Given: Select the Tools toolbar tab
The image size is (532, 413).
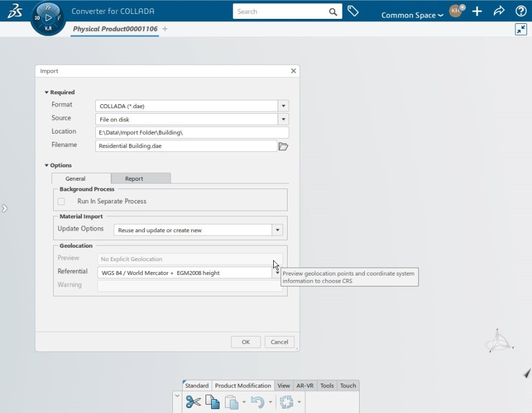Looking at the screenshot, I should tap(327, 385).
